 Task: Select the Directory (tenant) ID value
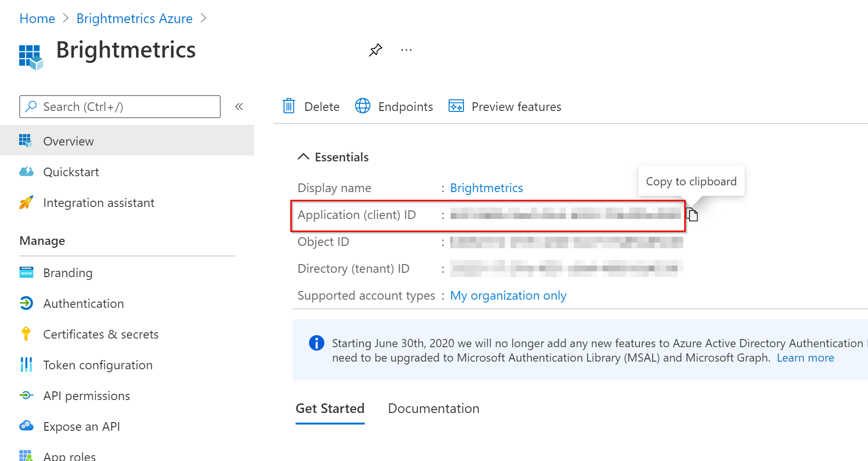click(x=567, y=268)
